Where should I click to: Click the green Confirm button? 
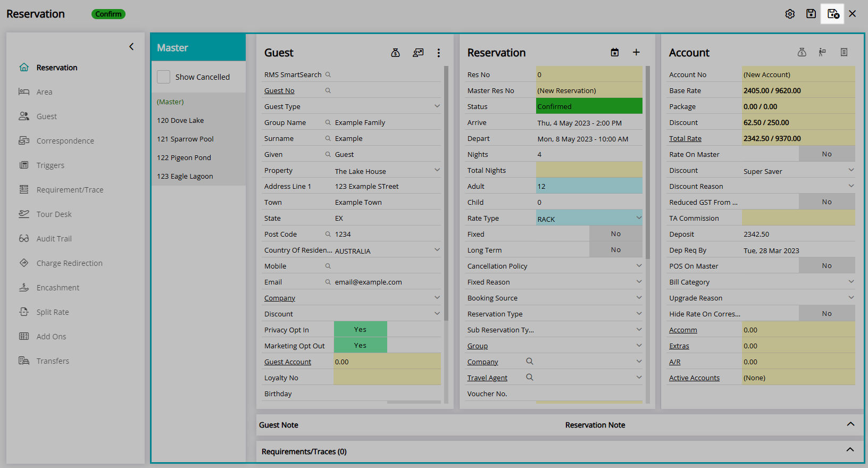click(108, 14)
